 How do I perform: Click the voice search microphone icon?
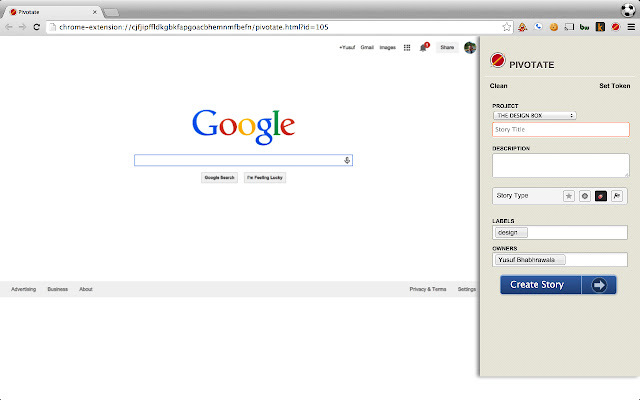(x=347, y=160)
